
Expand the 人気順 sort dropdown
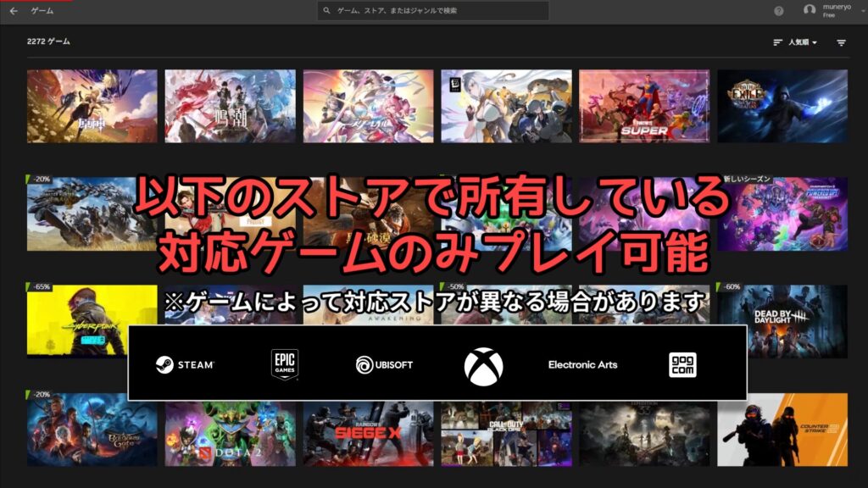click(x=802, y=42)
